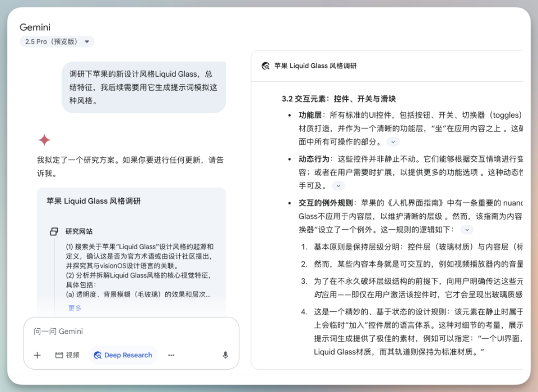Click the bold 动态行为 bullet label
The width and height of the screenshot is (538, 392).
[314, 159]
